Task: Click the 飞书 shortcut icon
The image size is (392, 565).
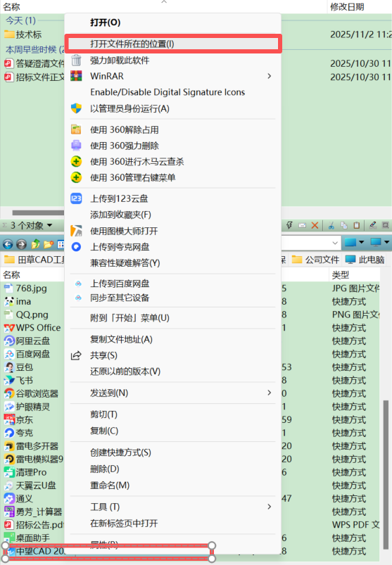Action: (9, 381)
